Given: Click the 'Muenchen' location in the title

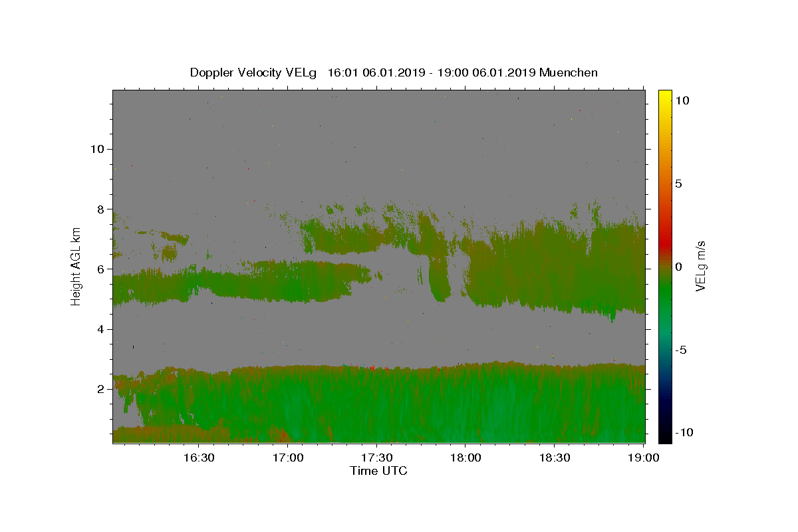Looking at the screenshot, I should (x=569, y=72).
